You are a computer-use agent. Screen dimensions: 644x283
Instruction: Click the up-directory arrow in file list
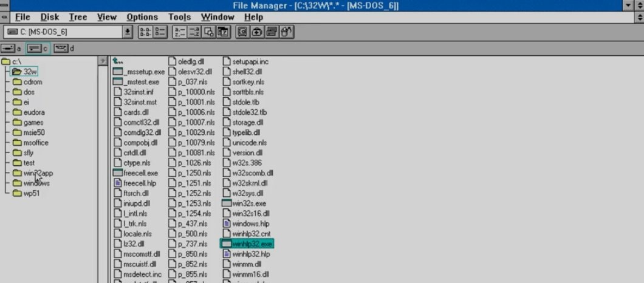click(x=118, y=61)
